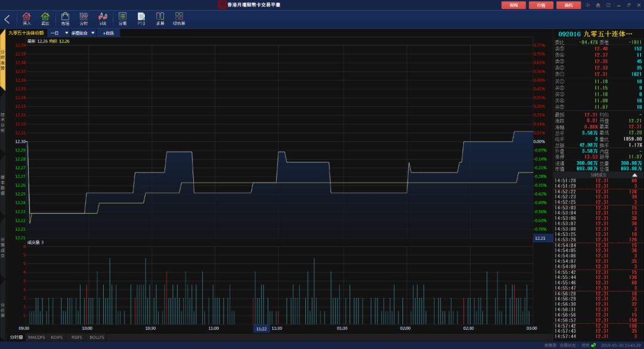This screenshot has width=644, height=349.
Task: Open the 买入 (buy) house icon
Action: 27,18
